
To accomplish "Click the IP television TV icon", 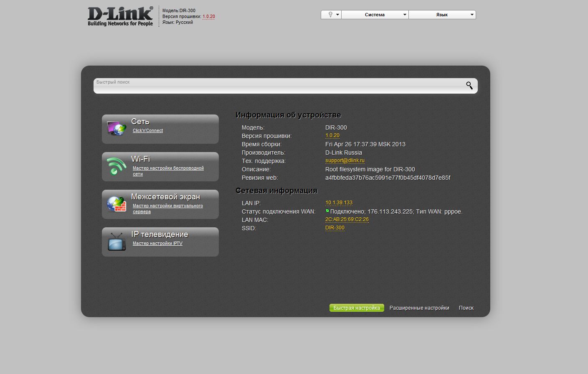I will click(117, 242).
